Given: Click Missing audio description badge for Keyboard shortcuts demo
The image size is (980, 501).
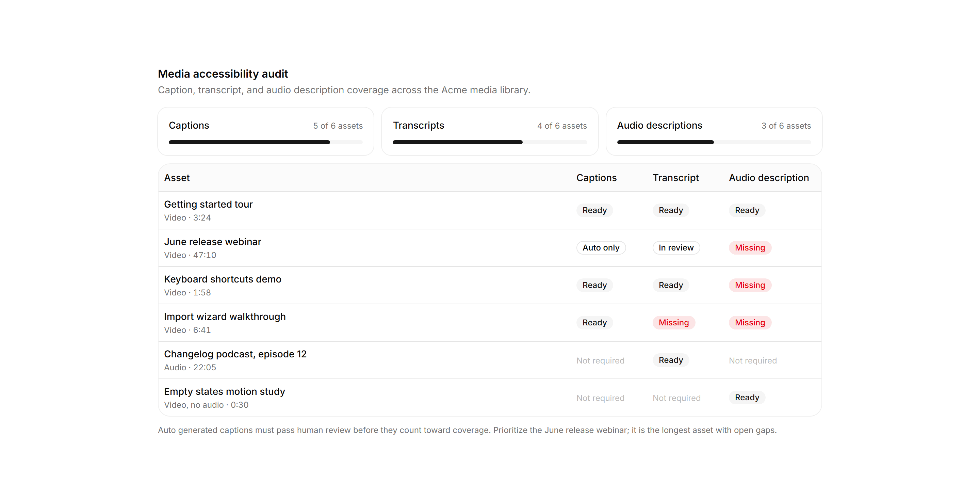Looking at the screenshot, I should click(750, 285).
